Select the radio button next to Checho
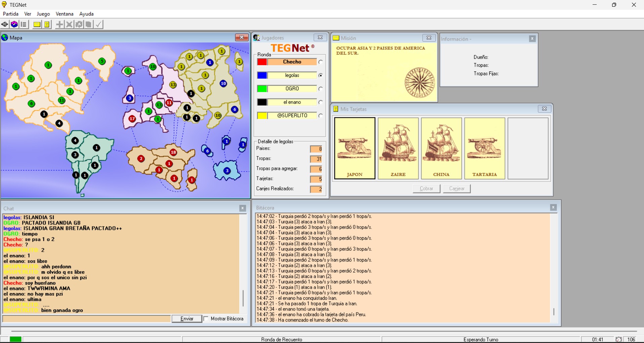Image resolution: width=644 pixels, height=343 pixels. [x=321, y=62]
